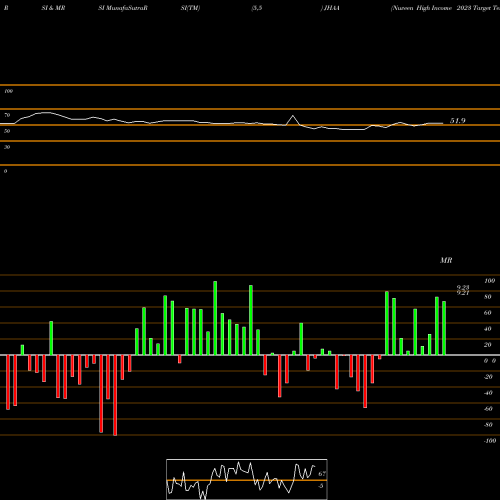Click the tallest green MR bar

[215, 318]
